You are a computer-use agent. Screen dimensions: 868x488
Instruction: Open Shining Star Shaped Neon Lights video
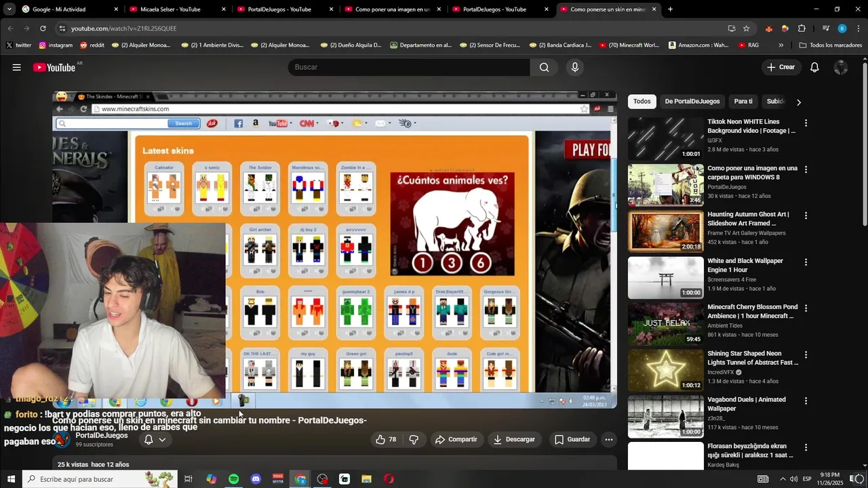click(666, 370)
